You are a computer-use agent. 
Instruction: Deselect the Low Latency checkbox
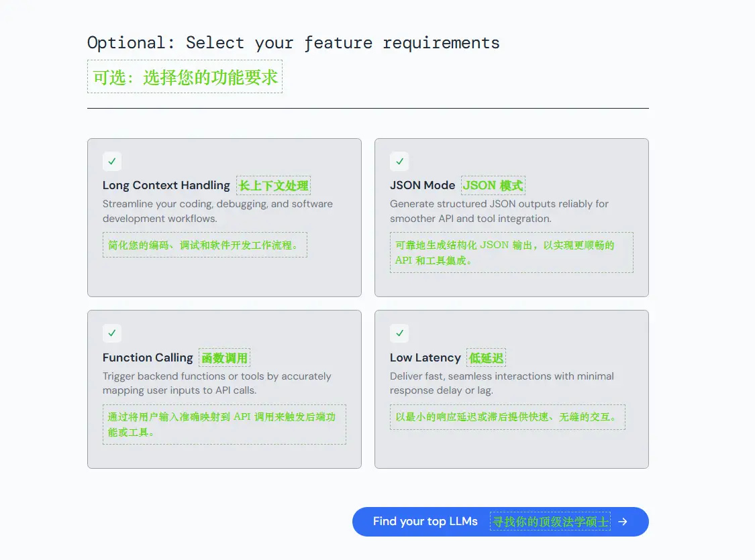[399, 333]
